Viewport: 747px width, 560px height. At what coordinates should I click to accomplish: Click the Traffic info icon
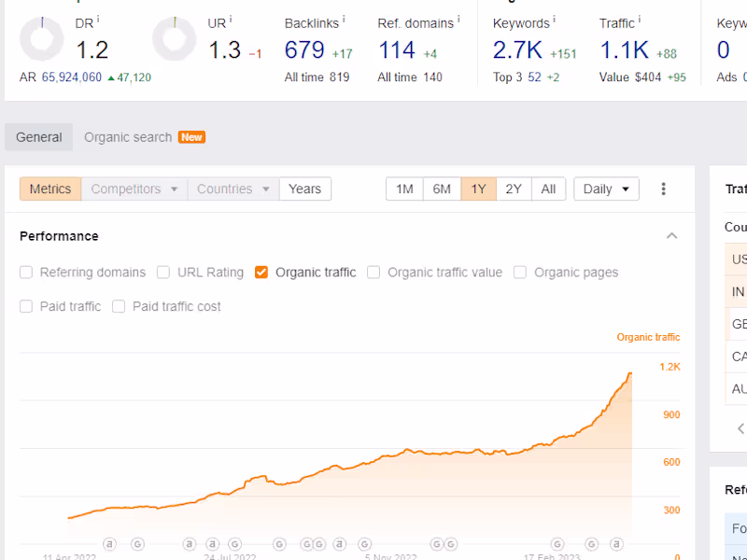(x=640, y=19)
